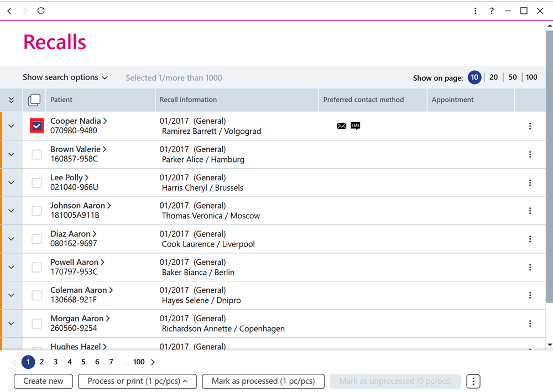
Task: Open row actions menu for Powell Aaron
Action: [530, 267]
